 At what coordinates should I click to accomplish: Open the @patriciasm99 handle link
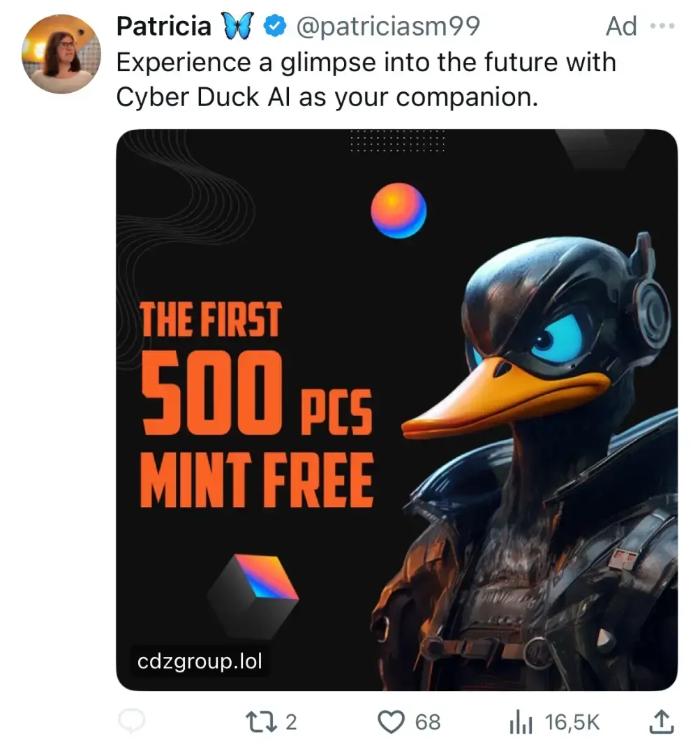tap(388, 27)
